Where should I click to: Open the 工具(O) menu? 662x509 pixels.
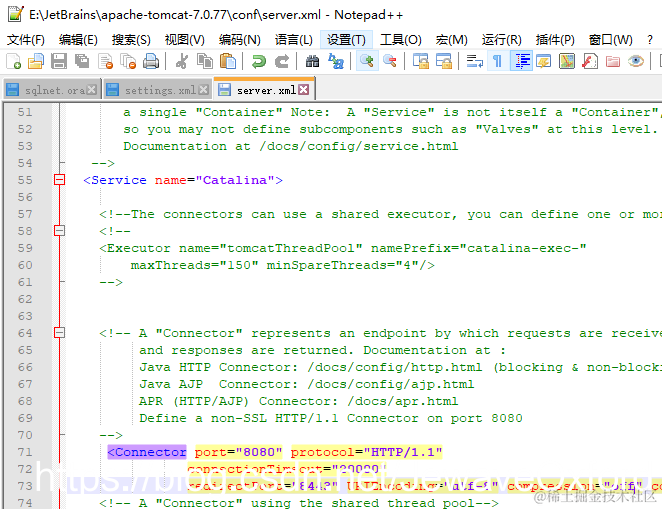[401, 40]
